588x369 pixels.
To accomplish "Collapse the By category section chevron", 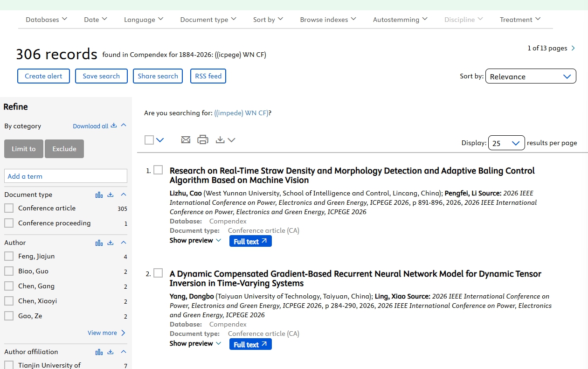I will click(124, 125).
